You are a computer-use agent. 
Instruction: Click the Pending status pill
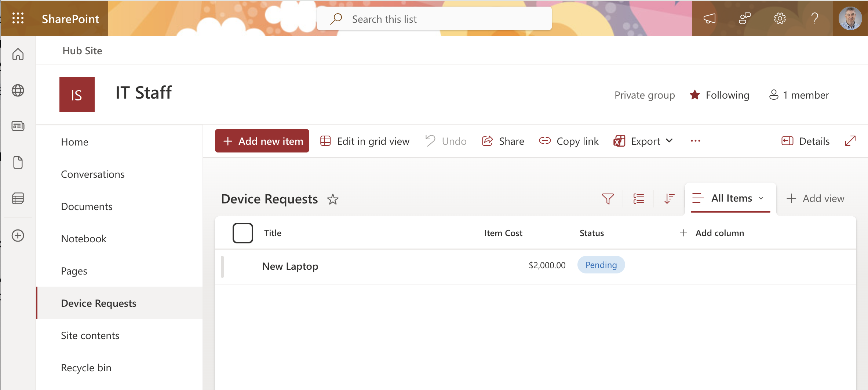(x=601, y=265)
